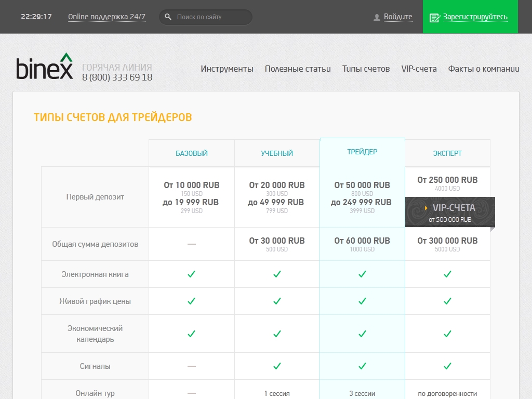Select the Трейдер account column header
The width and height of the screenshot is (532, 399).
tap(362, 152)
